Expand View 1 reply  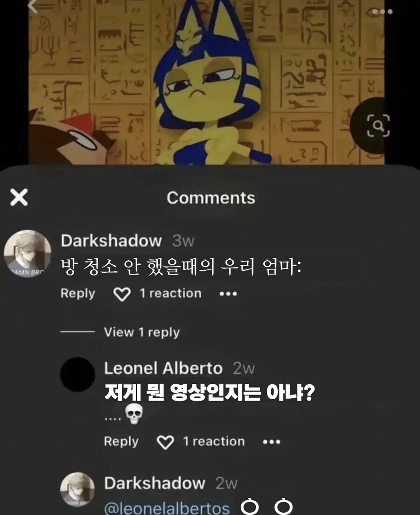[142, 332]
